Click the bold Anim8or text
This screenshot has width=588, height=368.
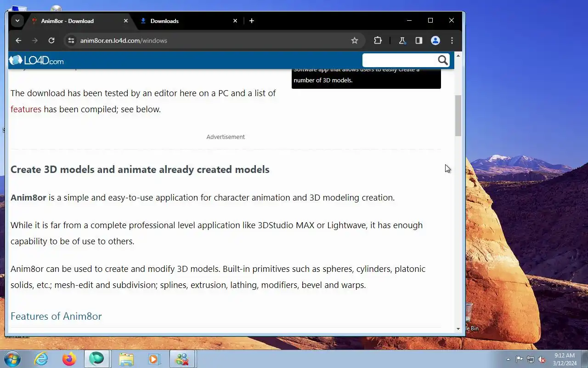(x=28, y=197)
